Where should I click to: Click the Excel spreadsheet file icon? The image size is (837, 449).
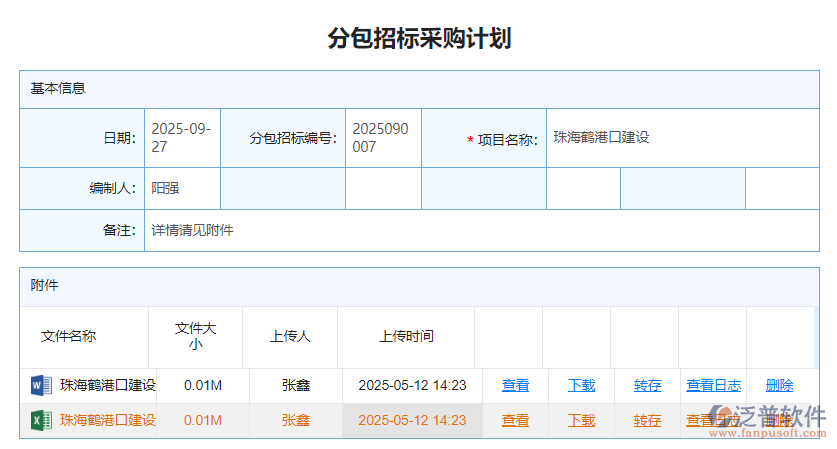click(x=41, y=420)
